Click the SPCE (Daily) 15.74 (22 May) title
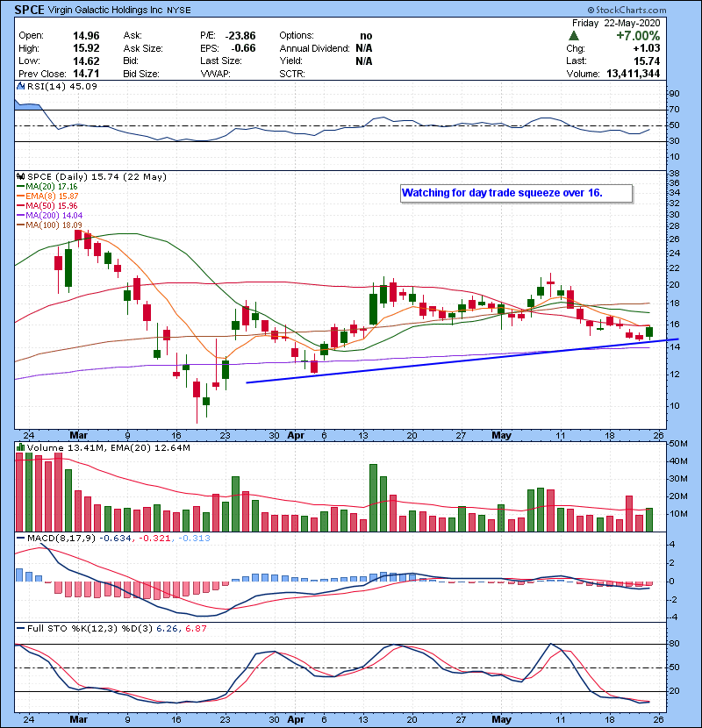The image size is (702, 728). tap(97, 177)
